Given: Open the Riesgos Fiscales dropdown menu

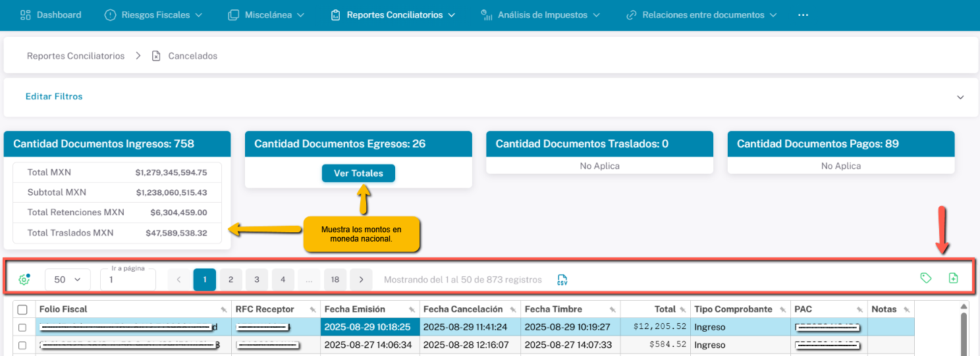Looking at the screenshot, I should pyautogui.click(x=153, y=14).
